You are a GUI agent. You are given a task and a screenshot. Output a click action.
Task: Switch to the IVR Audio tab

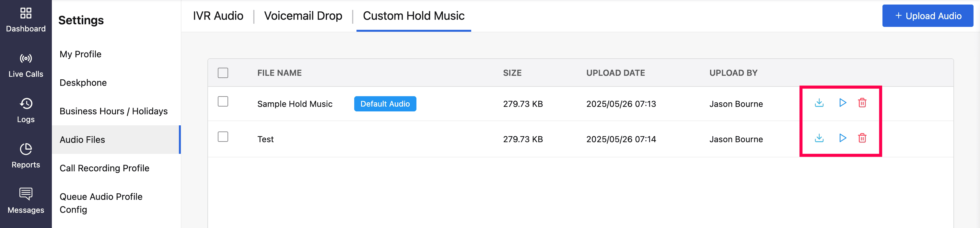218,16
